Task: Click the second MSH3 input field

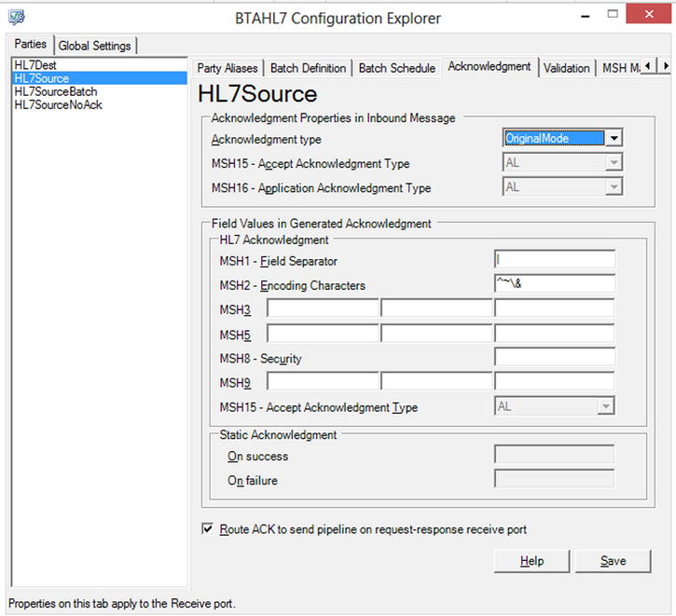Action: [x=436, y=308]
